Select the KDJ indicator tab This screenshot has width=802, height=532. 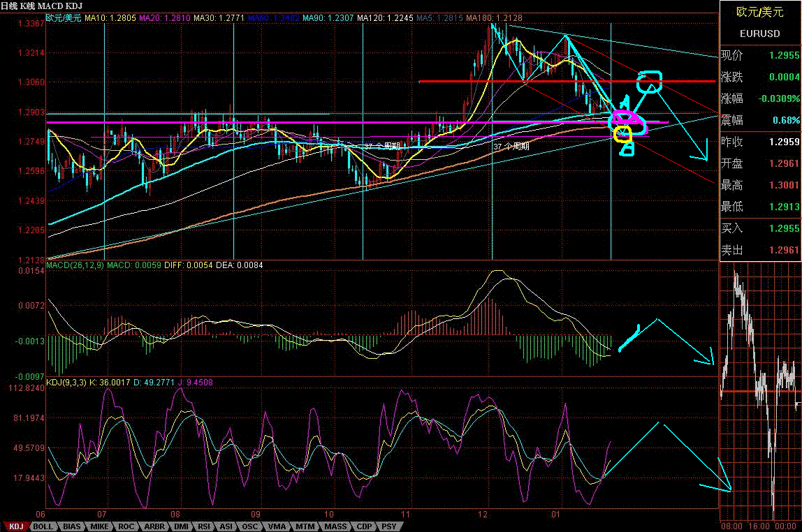16,526
